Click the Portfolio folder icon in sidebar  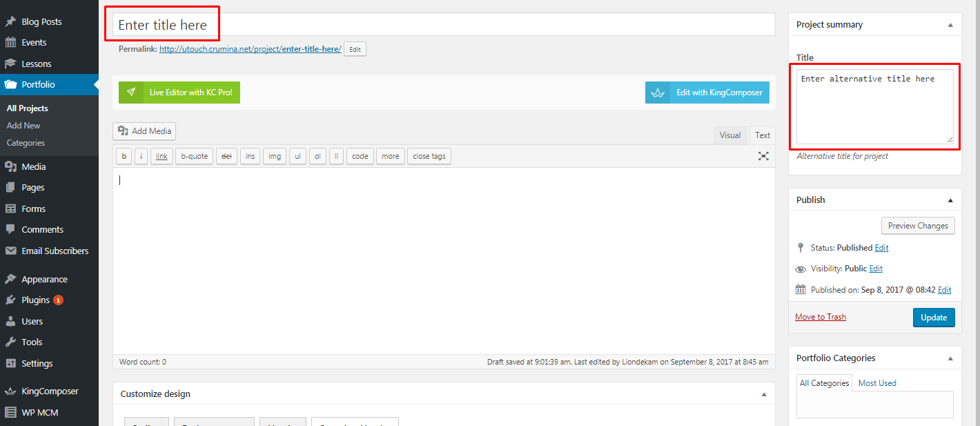pyautogui.click(x=10, y=85)
